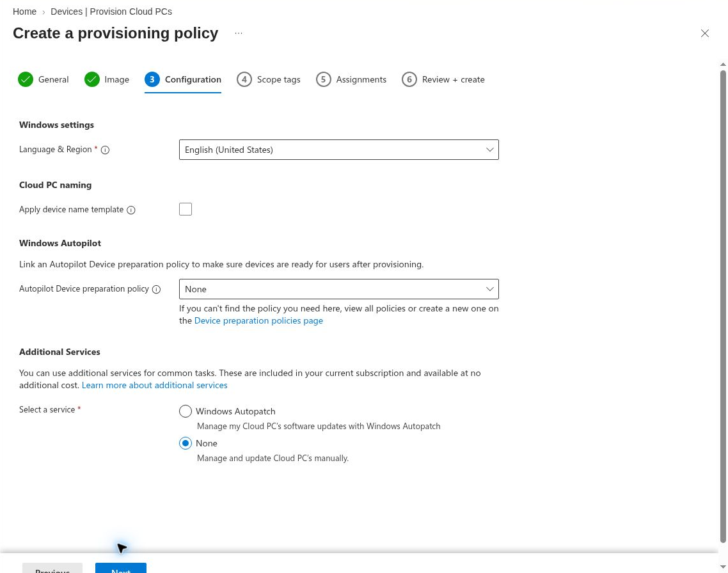Click the Select a service label
Viewport: 728px width, 573px height.
pos(47,410)
